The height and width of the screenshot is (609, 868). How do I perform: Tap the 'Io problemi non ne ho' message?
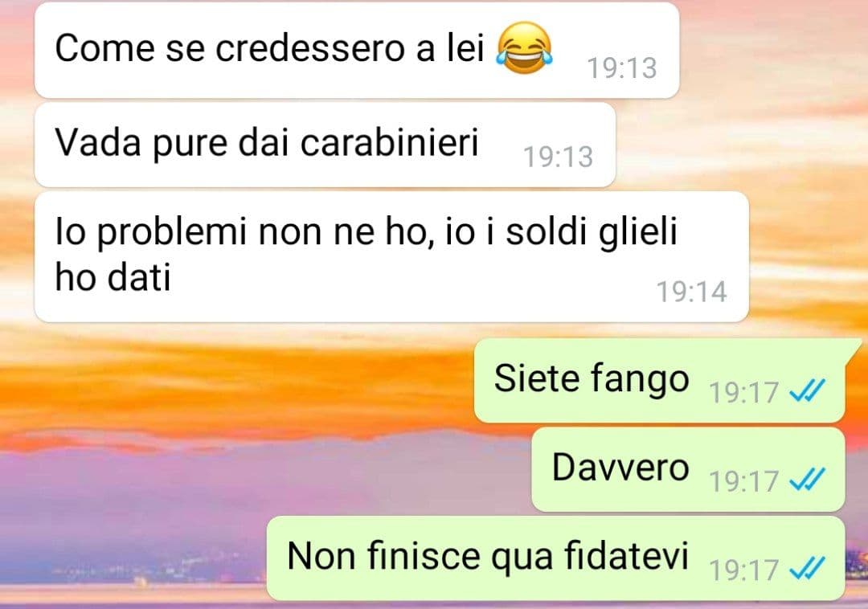pyautogui.click(x=391, y=256)
